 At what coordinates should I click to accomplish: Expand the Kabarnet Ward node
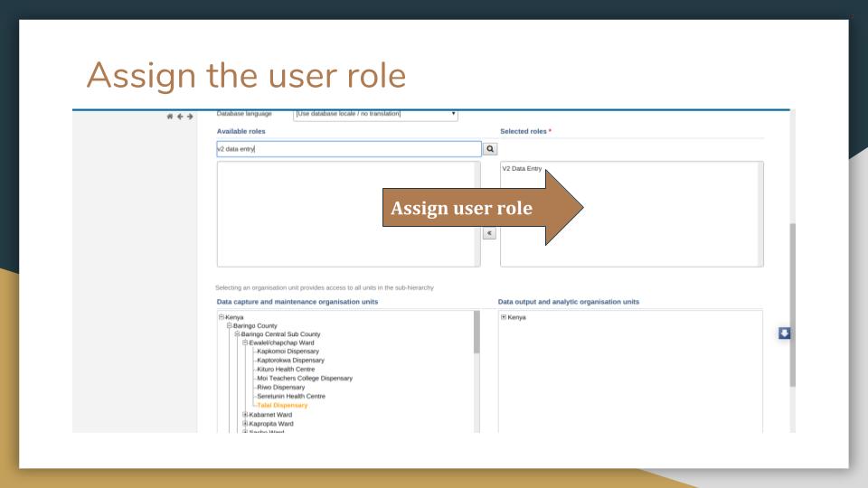tap(245, 415)
